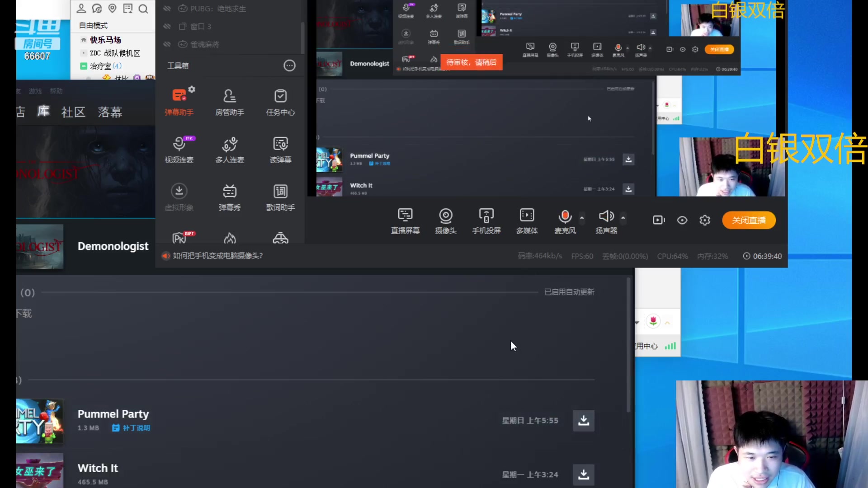Open the 读弹幕 tool in main toolbox
Screen dimensions: 868x488
[280, 150]
